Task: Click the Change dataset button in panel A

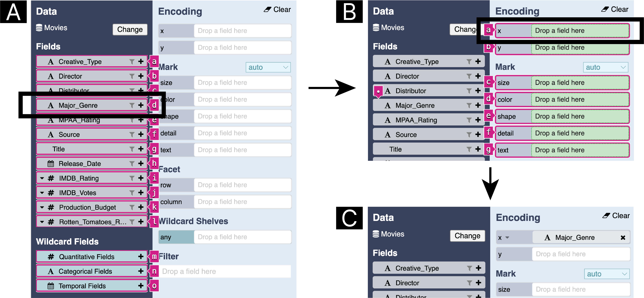Action: pyautogui.click(x=130, y=29)
